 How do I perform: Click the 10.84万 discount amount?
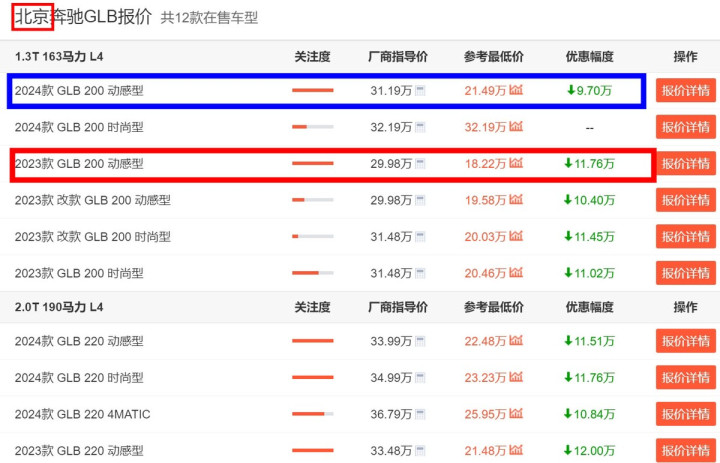point(590,414)
